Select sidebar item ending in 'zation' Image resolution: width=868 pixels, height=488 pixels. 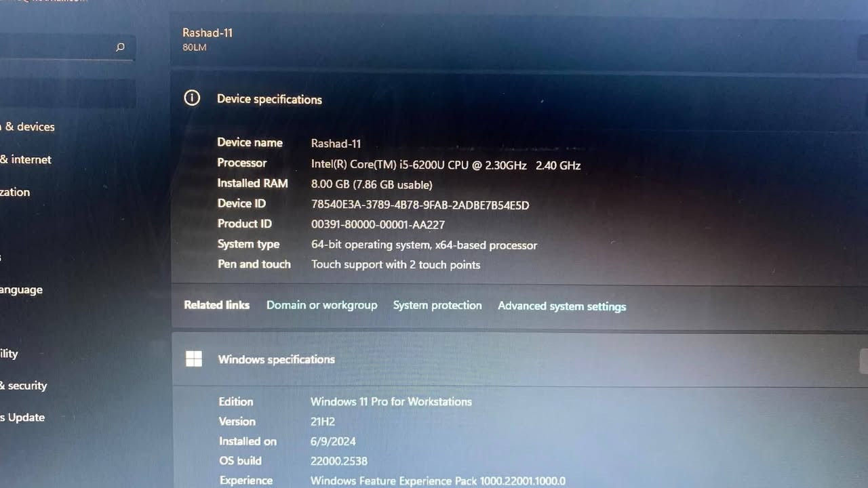(x=15, y=192)
